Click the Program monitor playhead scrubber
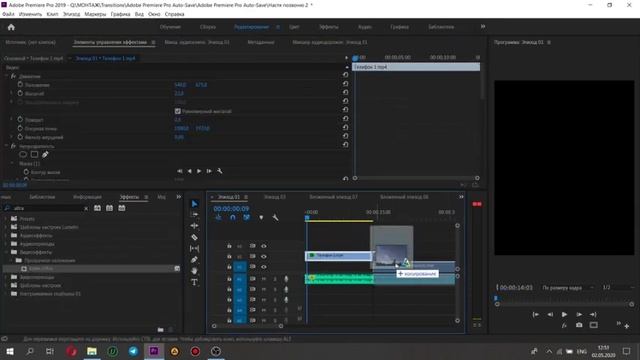This screenshot has height=360, width=640. pyautogui.click(x=496, y=298)
